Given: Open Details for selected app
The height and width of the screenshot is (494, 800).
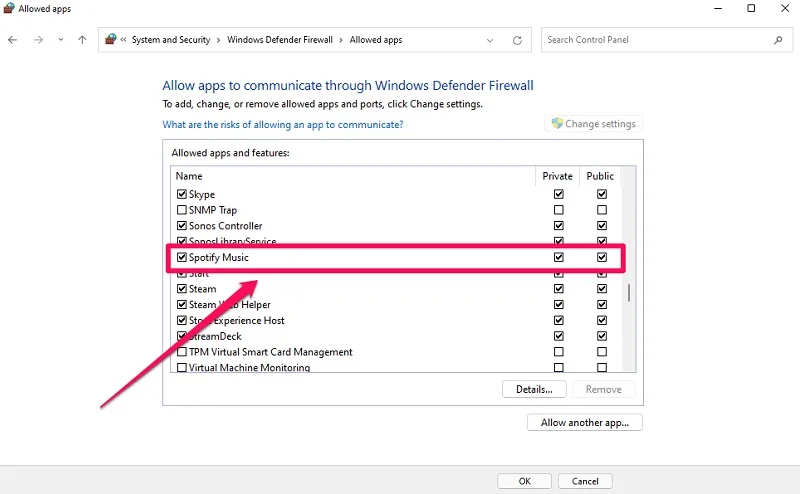Looking at the screenshot, I should [534, 389].
